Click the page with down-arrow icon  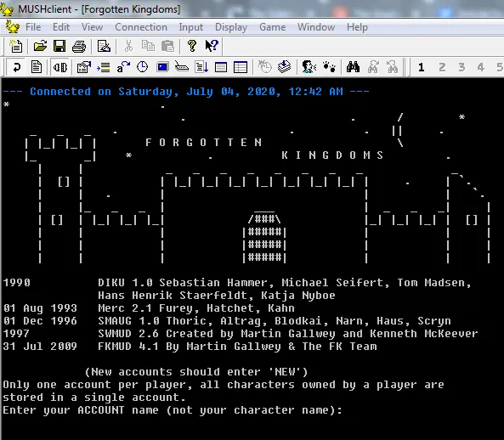click(x=201, y=67)
